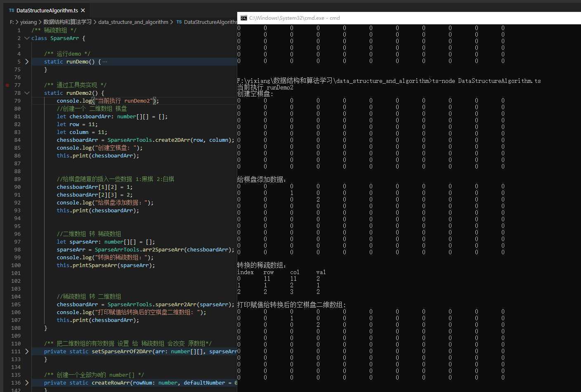The width and height of the screenshot is (581, 392).
Task: Click SparseArrTools.create2DArr call on line 84
Action: point(170,140)
